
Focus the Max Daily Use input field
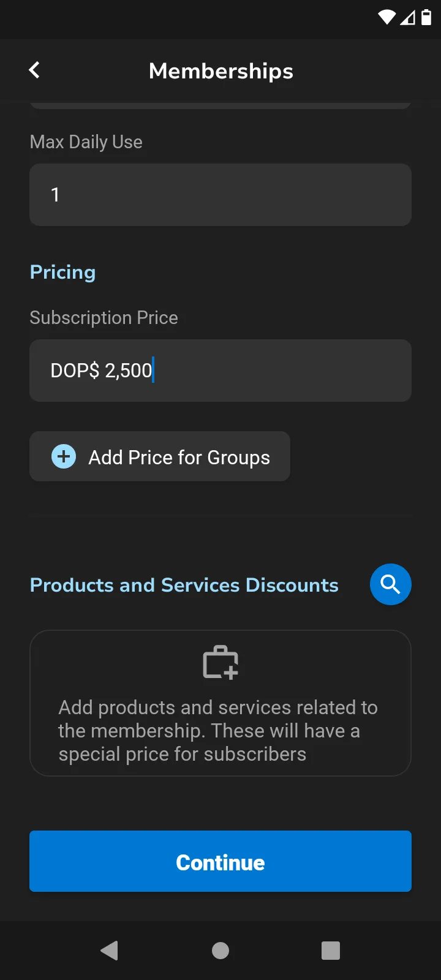tap(221, 195)
